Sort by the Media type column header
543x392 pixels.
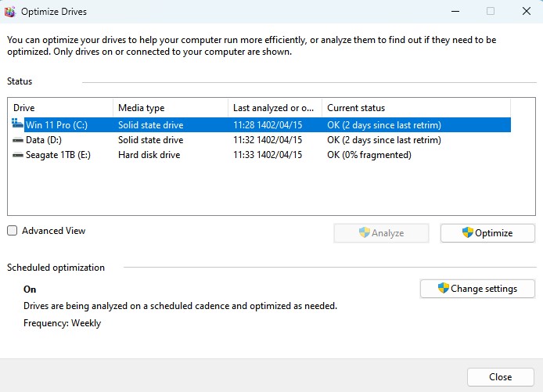(171, 108)
